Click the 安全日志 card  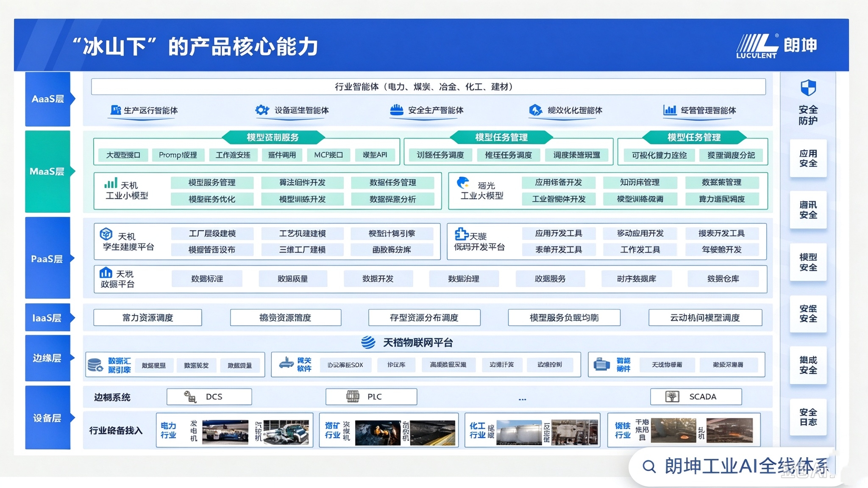[808, 417]
